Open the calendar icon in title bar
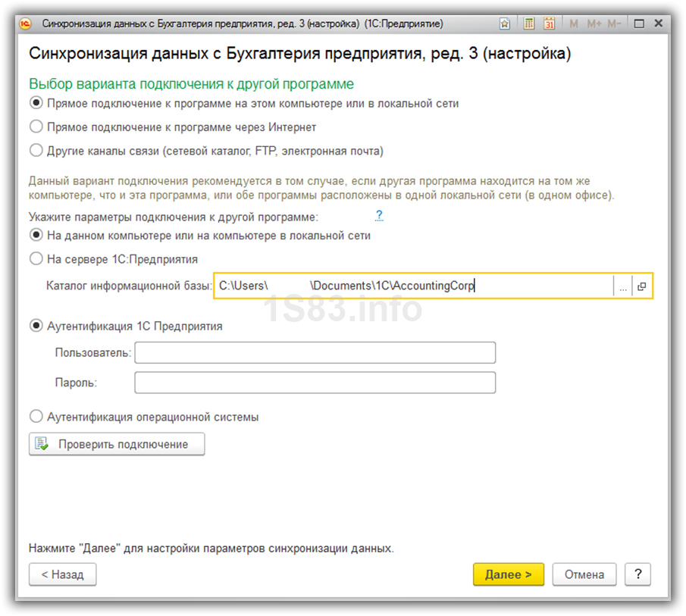 549,23
